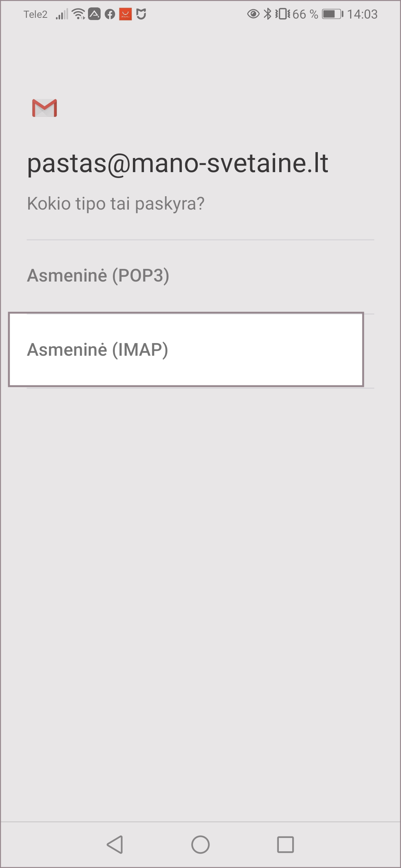Tap the Facebook notification icon
Screen dimensions: 401x868
pyautogui.click(x=110, y=14)
